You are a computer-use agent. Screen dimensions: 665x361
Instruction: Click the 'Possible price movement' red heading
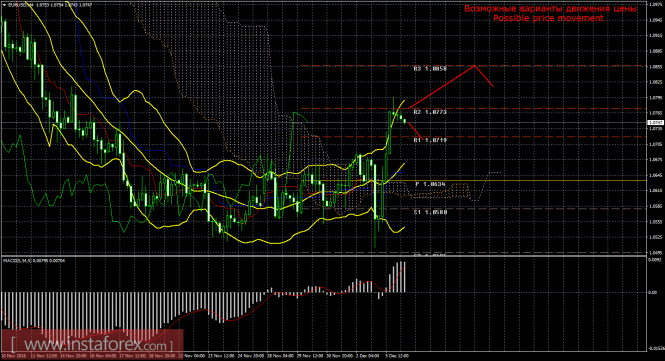548,18
